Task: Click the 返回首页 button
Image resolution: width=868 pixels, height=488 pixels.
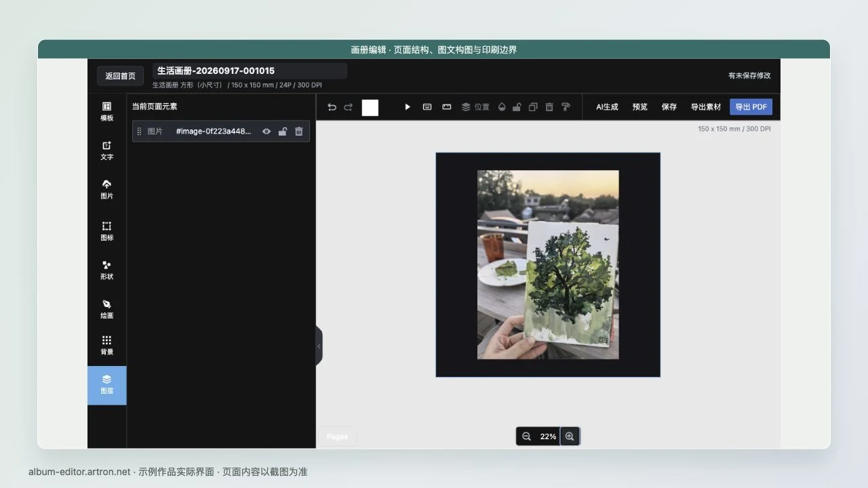Action: pos(120,76)
